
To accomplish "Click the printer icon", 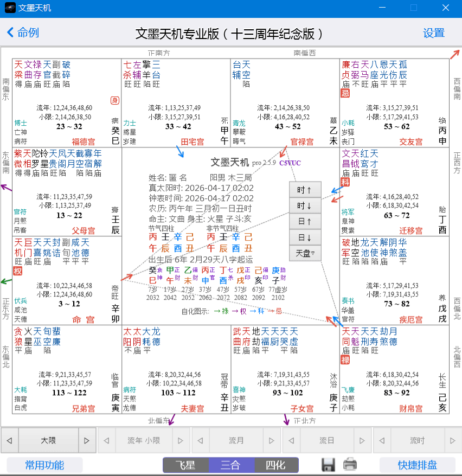I will click(x=350, y=465).
